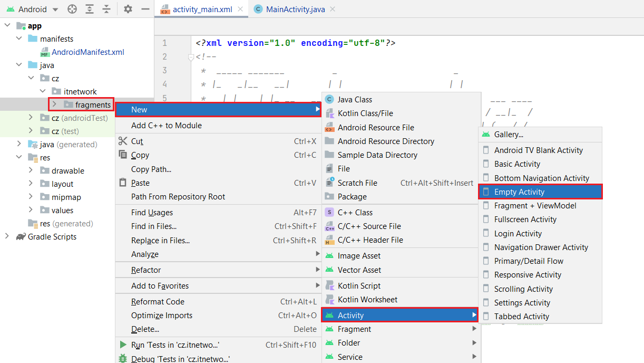This screenshot has width=644, height=363.
Task: Close the activity_main.xml tab
Action: (240, 9)
